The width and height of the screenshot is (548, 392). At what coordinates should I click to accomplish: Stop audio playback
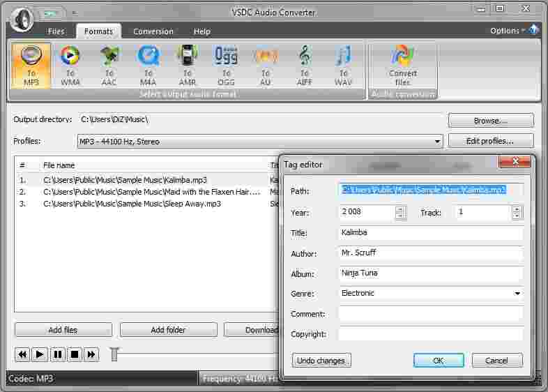coord(75,354)
